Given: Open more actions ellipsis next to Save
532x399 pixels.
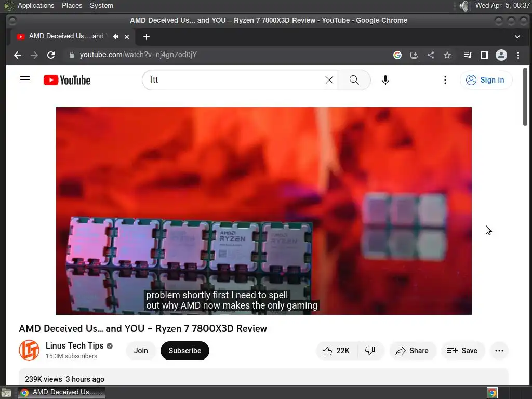Looking at the screenshot, I should [x=499, y=351].
